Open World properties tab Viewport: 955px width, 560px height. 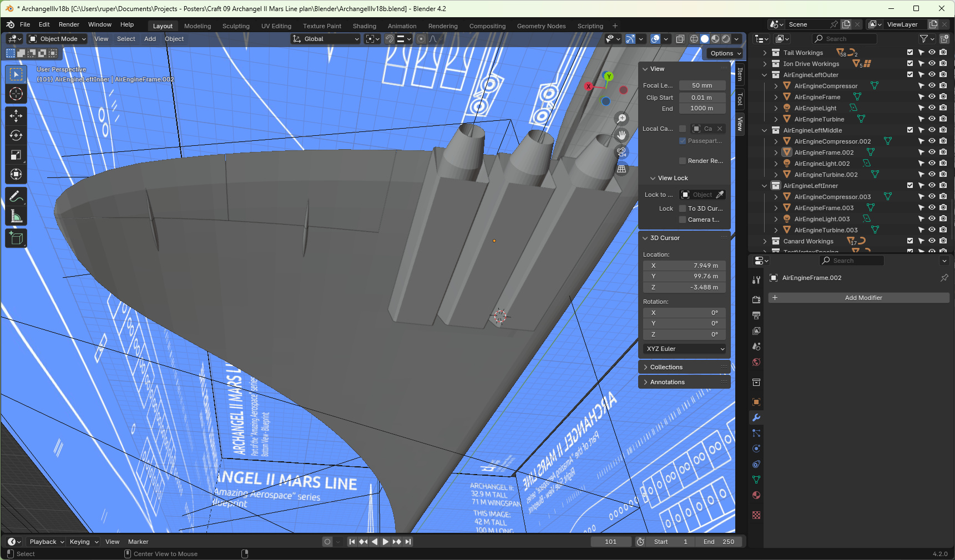point(756,362)
